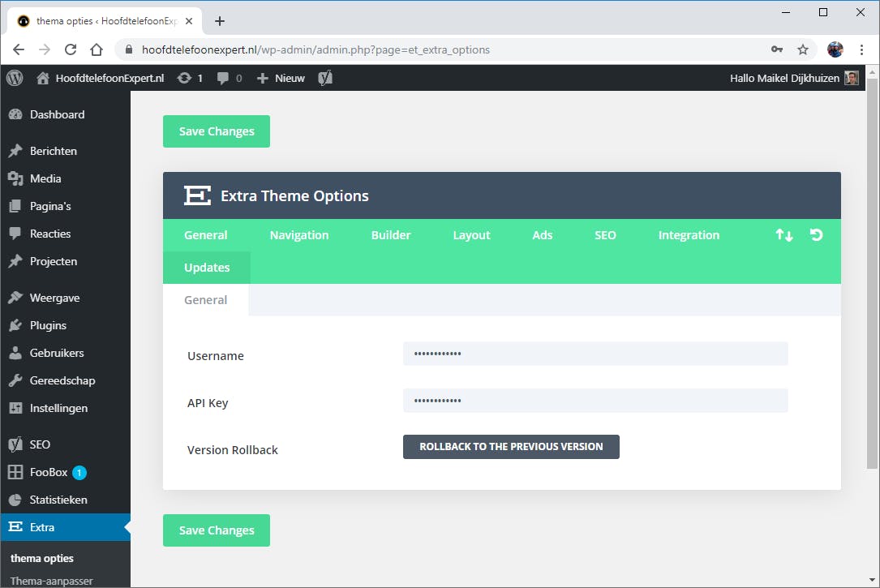Screen dimensions: 880x588
Task: Open Weergave appearance menu
Action: point(65,298)
